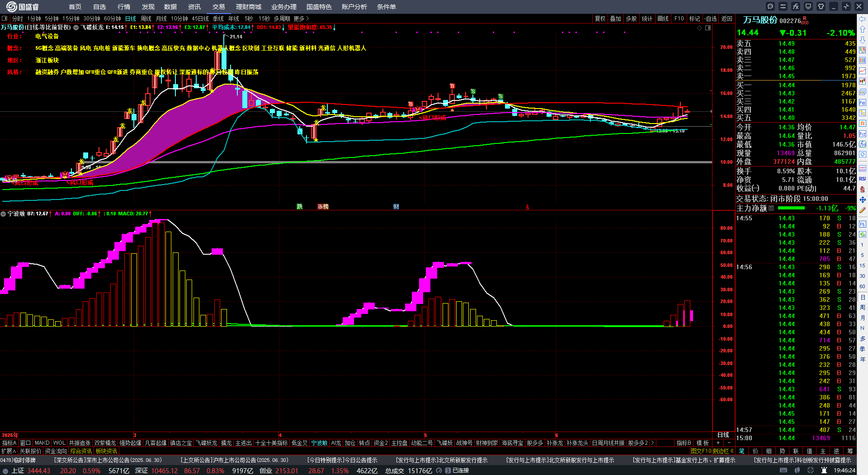Switch to 30分钟 period tab
This screenshot has height=475, width=868.
92,19
